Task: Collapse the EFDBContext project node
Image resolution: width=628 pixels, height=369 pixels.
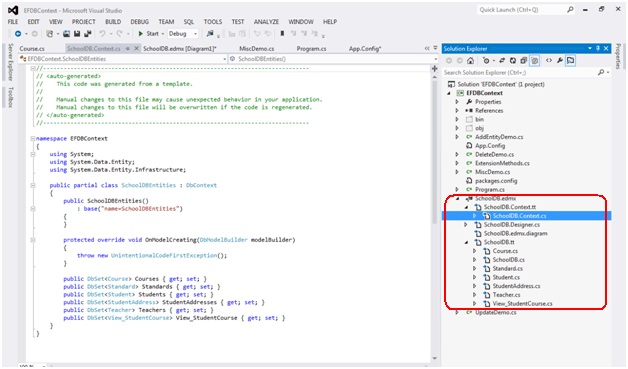Action: pos(449,93)
